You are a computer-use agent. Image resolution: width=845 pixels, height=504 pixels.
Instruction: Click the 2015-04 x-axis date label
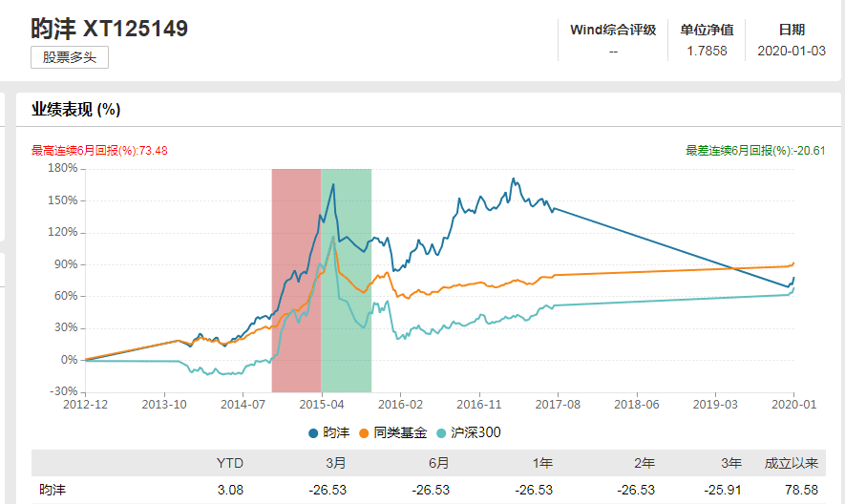[x=322, y=406]
